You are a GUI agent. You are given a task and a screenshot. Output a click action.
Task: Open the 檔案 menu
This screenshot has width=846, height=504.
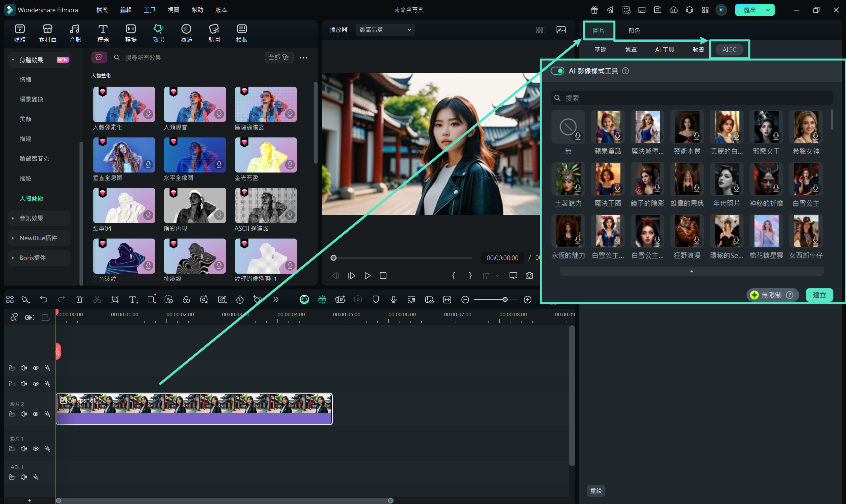pos(102,10)
